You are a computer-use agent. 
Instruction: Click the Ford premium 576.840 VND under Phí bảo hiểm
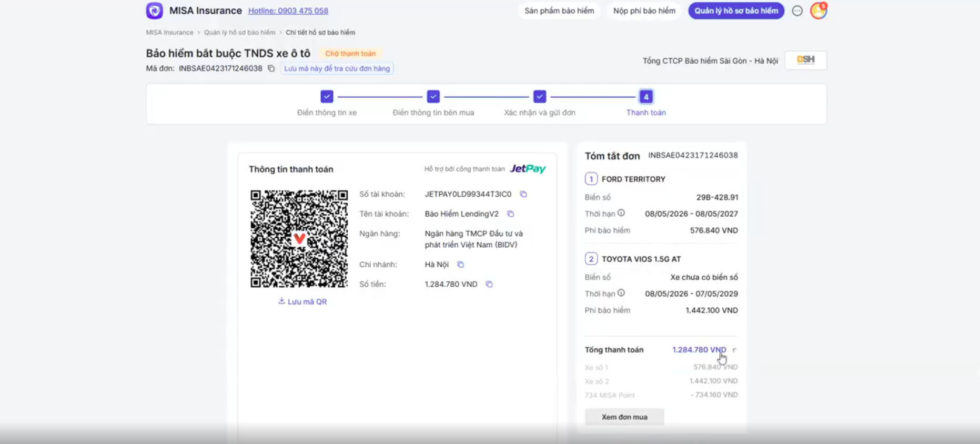tap(714, 230)
